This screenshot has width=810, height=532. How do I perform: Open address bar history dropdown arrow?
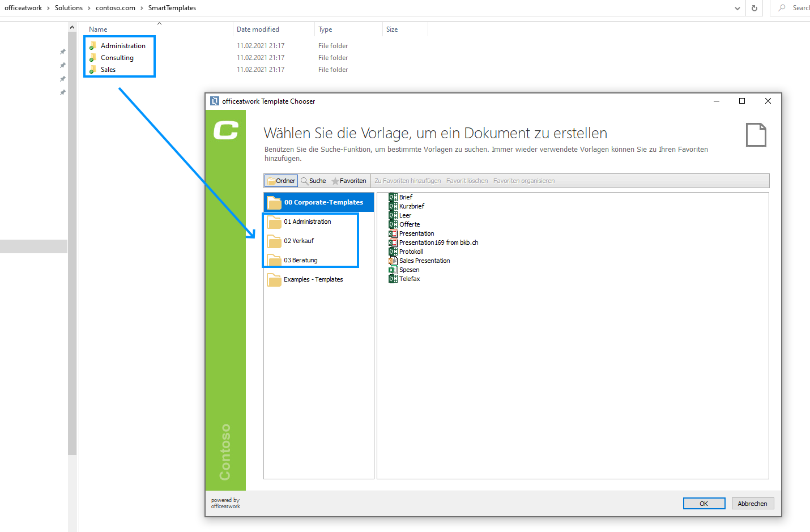click(737, 8)
